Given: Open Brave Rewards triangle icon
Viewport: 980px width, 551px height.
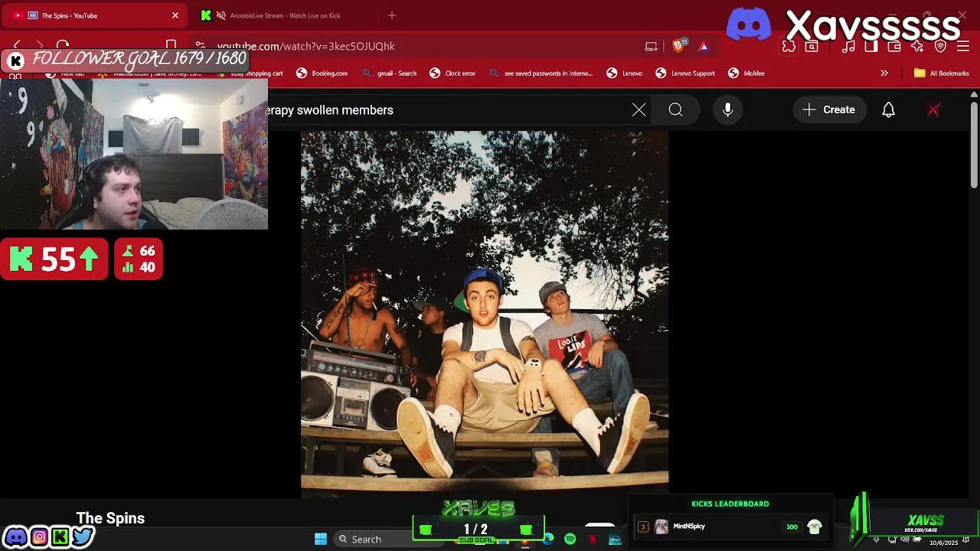Looking at the screenshot, I should (704, 46).
